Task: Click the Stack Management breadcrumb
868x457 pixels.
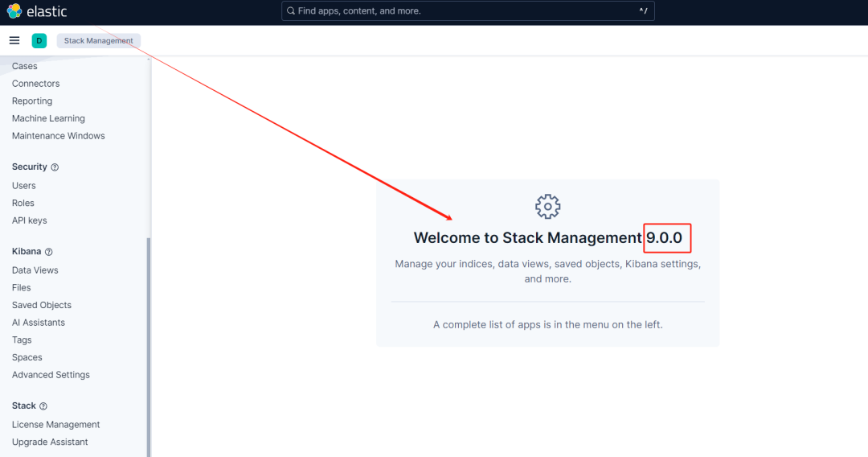Action: 99,40
